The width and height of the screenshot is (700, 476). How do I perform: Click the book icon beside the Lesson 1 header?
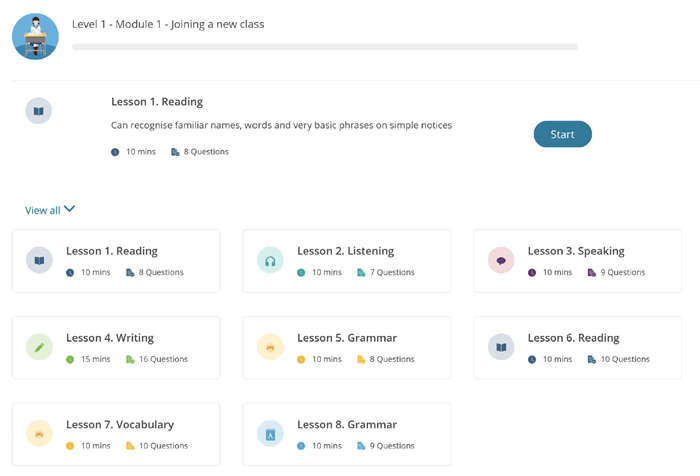pos(38,111)
